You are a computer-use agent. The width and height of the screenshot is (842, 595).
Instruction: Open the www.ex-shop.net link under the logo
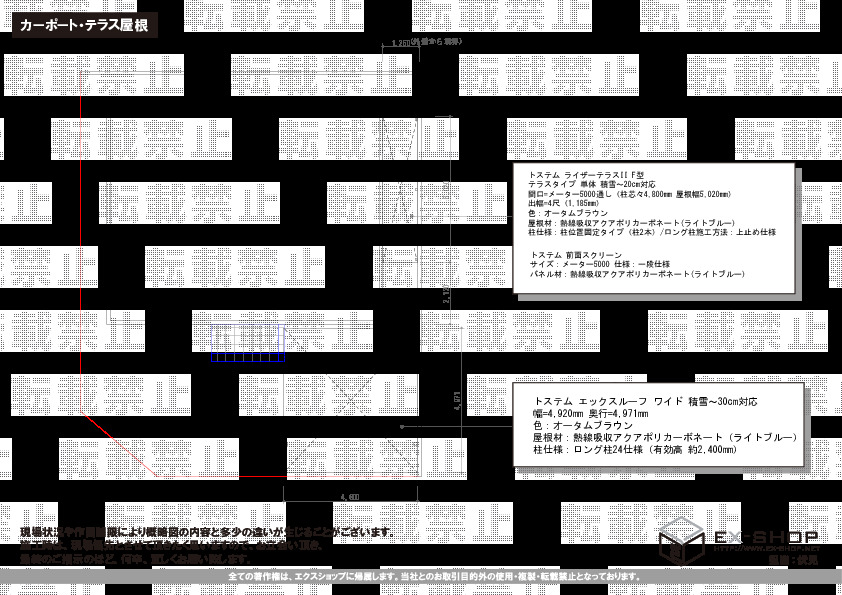767,549
